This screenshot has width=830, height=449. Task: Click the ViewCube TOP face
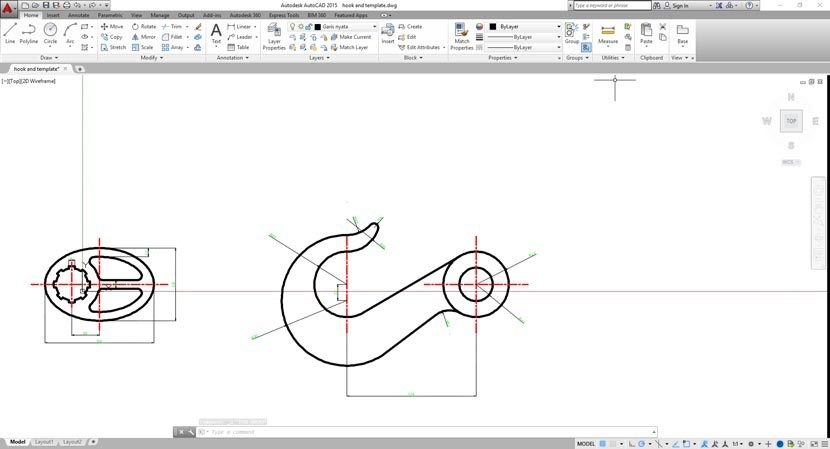[x=791, y=121]
